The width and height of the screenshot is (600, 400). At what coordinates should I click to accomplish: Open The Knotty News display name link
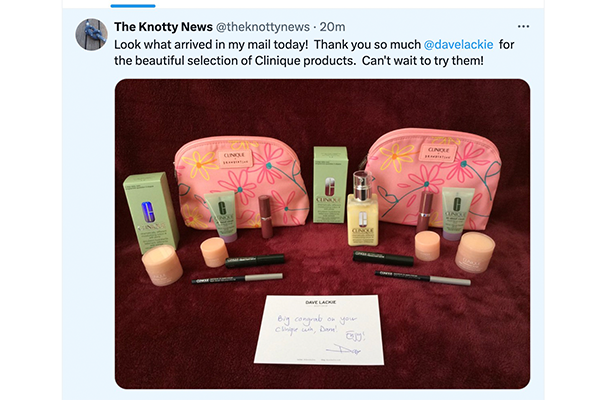pyautogui.click(x=163, y=27)
